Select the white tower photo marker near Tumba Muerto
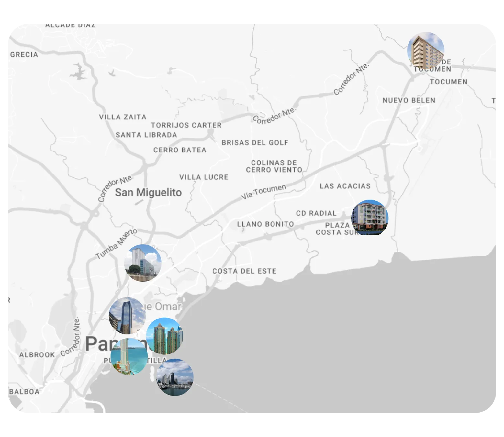Viewport: 504px width, 437px height. point(143,263)
